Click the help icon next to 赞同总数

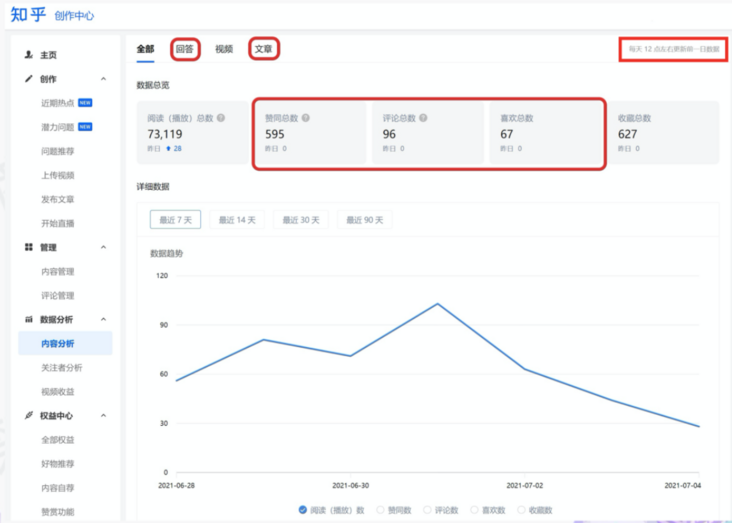tap(305, 118)
